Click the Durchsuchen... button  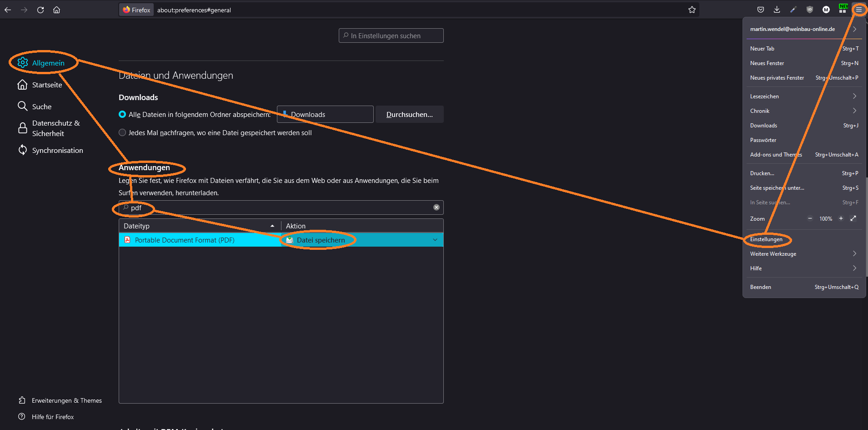[x=409, y=115]
